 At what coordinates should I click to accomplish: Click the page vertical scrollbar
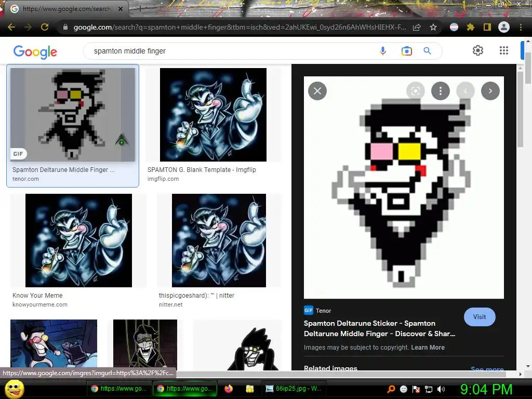(x=528, y=68)
